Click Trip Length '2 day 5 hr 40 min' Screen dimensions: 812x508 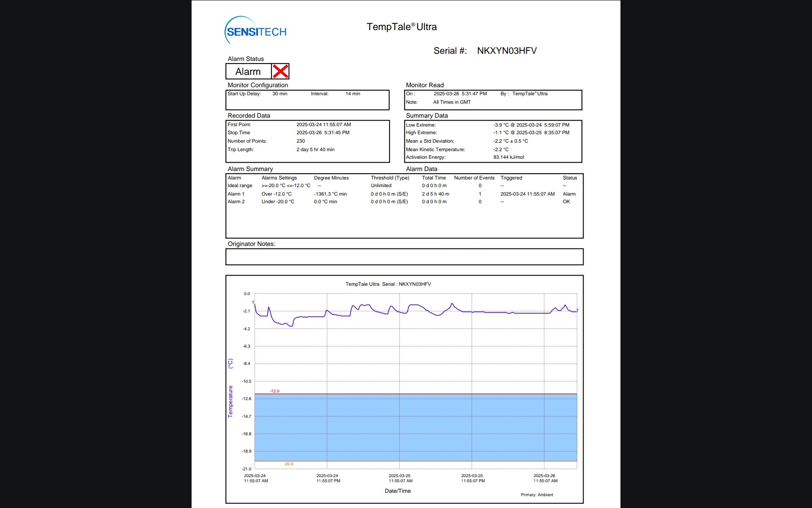315,149
